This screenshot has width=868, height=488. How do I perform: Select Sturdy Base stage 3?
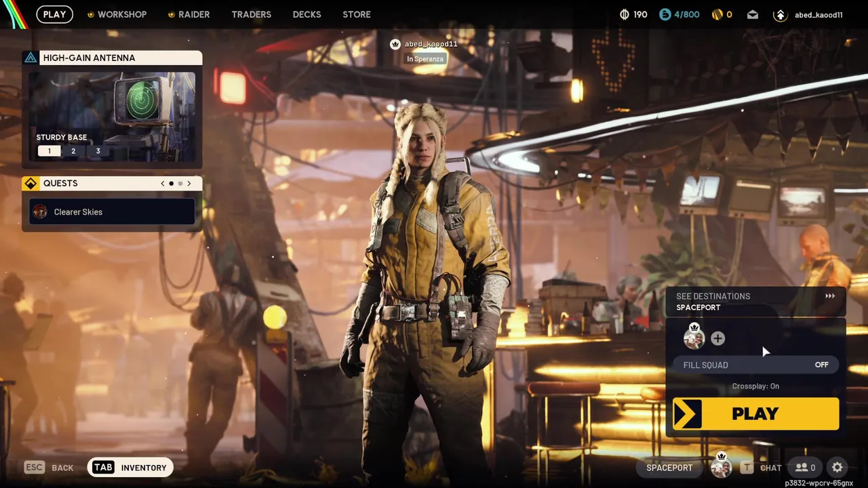coord(98,151)
